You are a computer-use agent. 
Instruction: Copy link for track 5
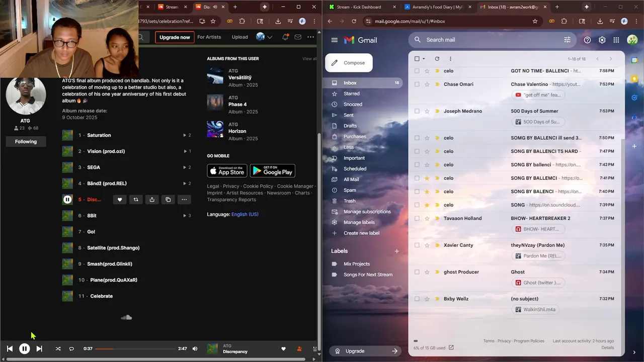168,200
